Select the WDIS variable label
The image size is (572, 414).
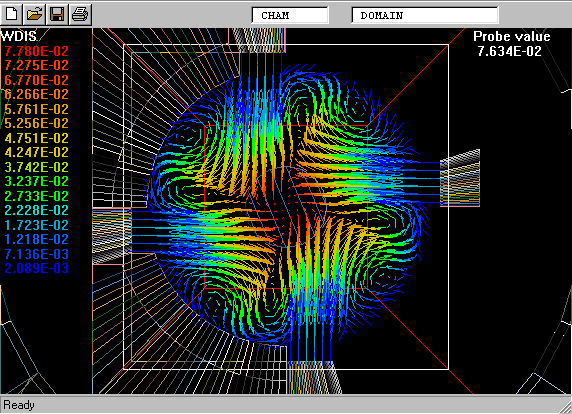[x=19, y=36]
